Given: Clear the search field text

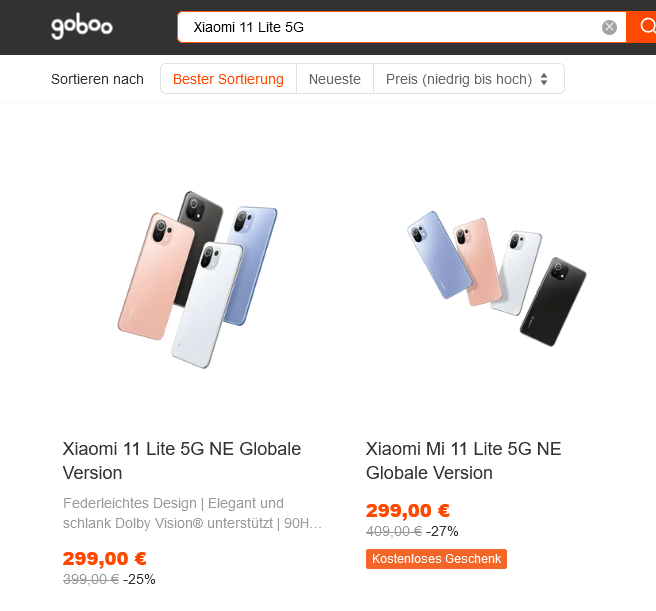Looking at the screenshot, I should (x=609, y=27).
